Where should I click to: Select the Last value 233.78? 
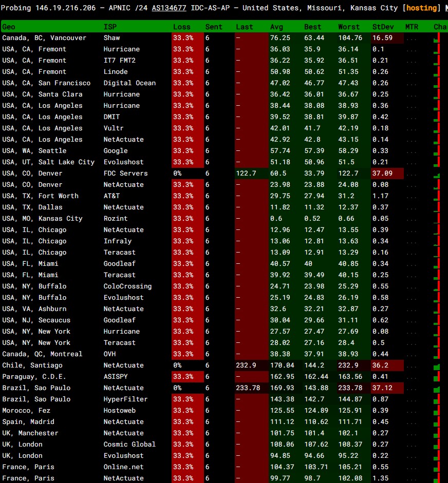(248, 388)
